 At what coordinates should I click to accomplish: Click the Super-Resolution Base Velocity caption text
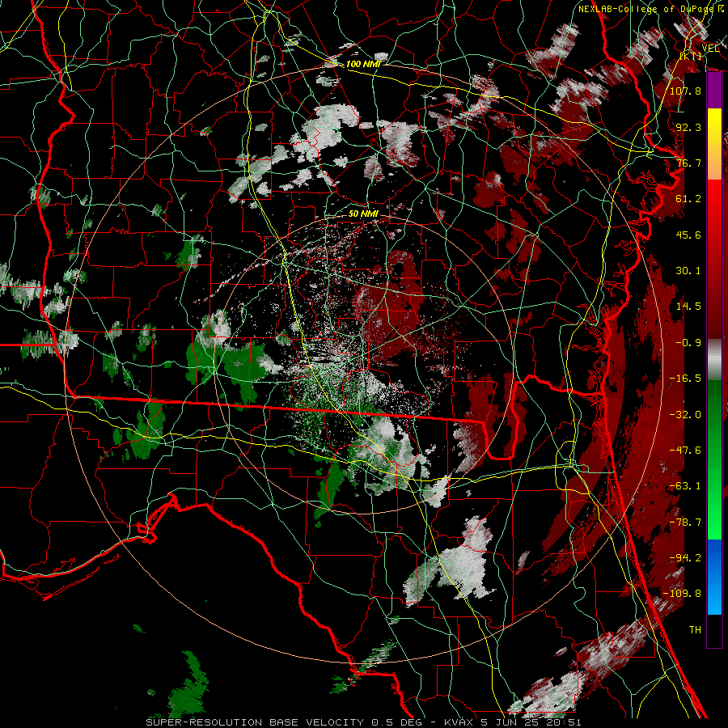point(363,722)
